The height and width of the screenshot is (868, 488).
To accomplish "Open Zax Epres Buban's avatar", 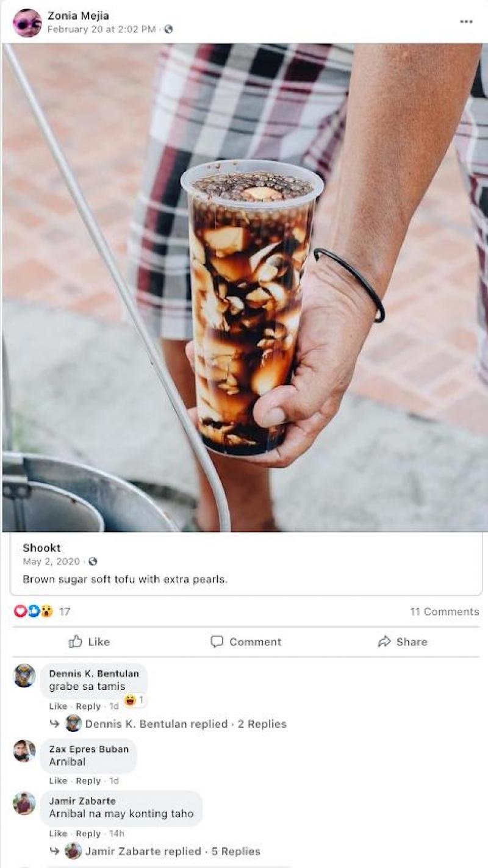I will 24,751.
